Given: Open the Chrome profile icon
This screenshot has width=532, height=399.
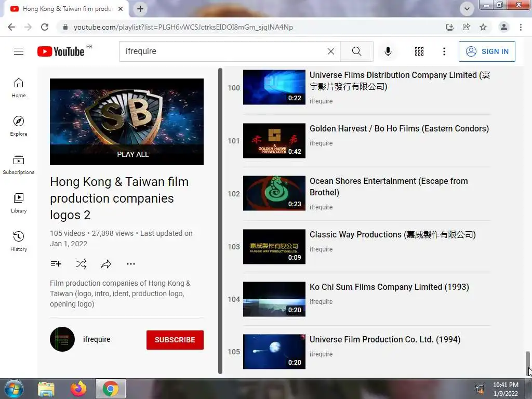Looking at the screenshot, I should 504,27.
